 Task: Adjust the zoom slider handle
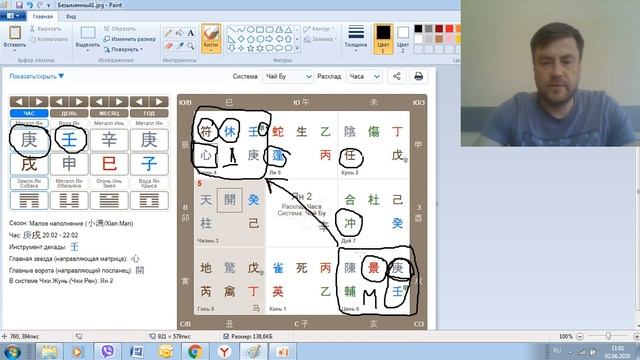(x=608, y=336)
